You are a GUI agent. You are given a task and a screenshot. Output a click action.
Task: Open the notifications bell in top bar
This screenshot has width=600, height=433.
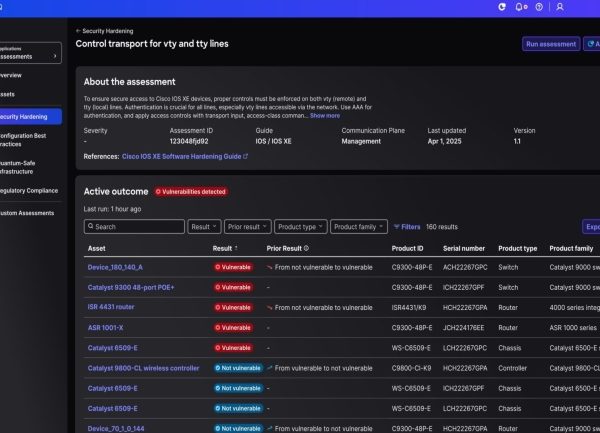click(x=520, y=7)
